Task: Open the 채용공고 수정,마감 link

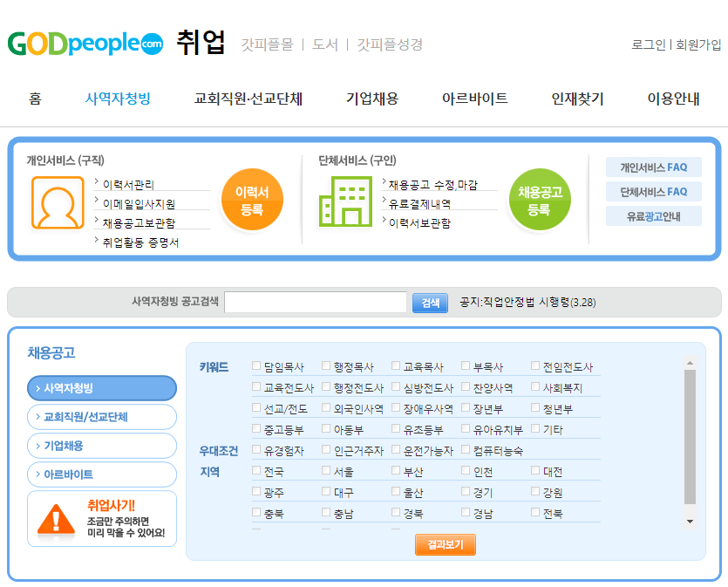Action: 433,185
